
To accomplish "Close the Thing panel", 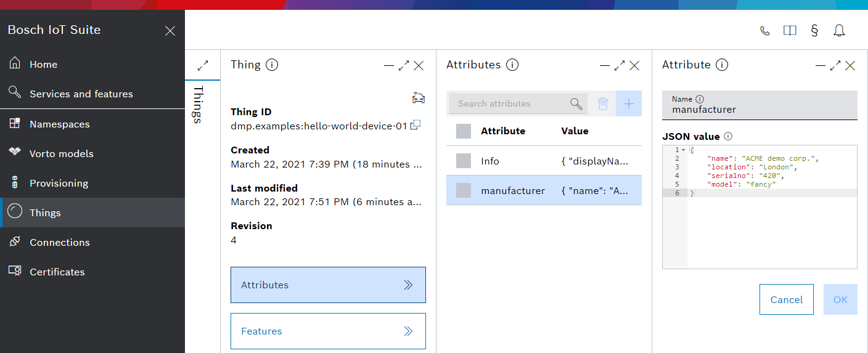I will 419,65.
